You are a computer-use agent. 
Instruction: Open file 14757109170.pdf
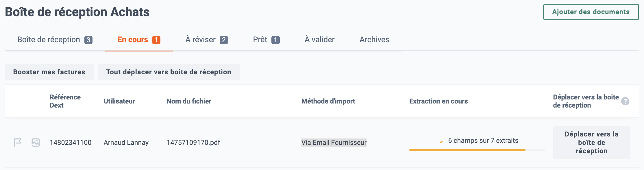193,143
